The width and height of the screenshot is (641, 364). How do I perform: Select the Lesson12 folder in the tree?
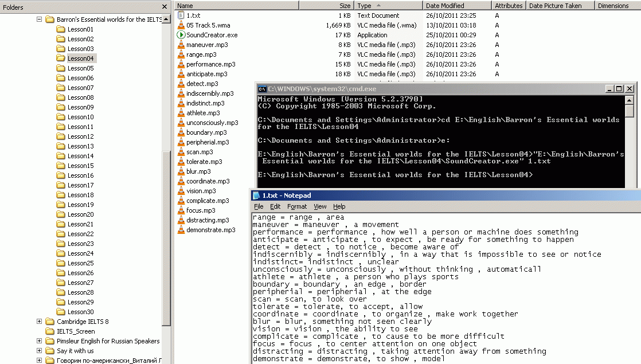[80, 136]
